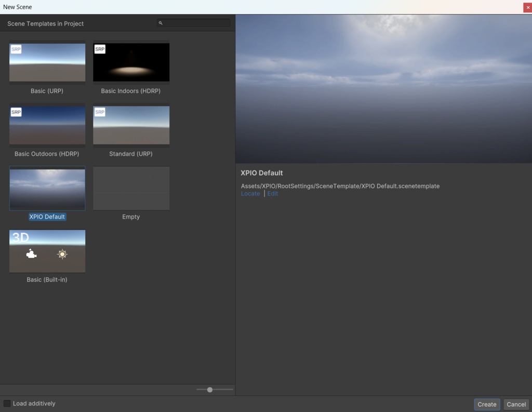
Task: Click the sun light icon in Basic (Built-in)
Action: point(62,254)
